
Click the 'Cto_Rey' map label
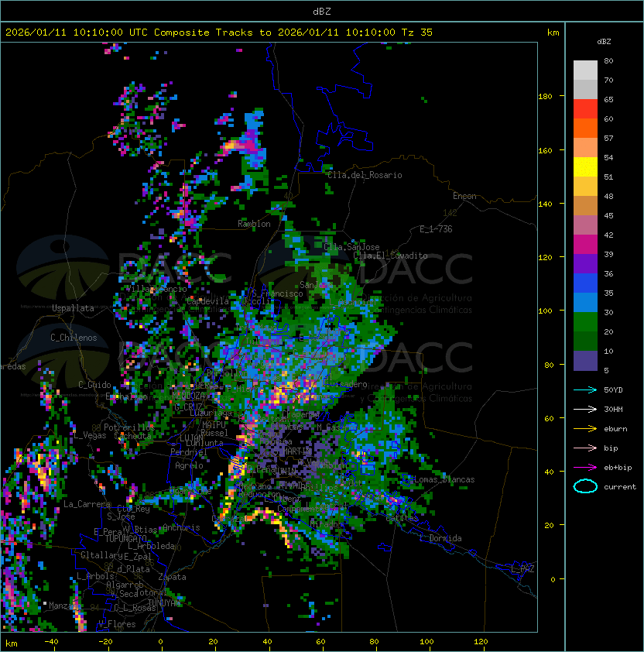pyautogui.click(x=133, y=509)
